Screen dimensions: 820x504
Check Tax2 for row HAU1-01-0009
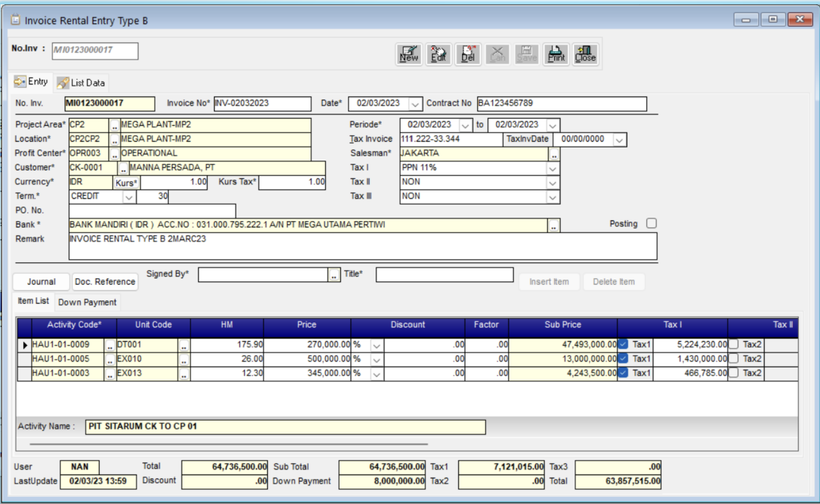(x=734, y=344)
